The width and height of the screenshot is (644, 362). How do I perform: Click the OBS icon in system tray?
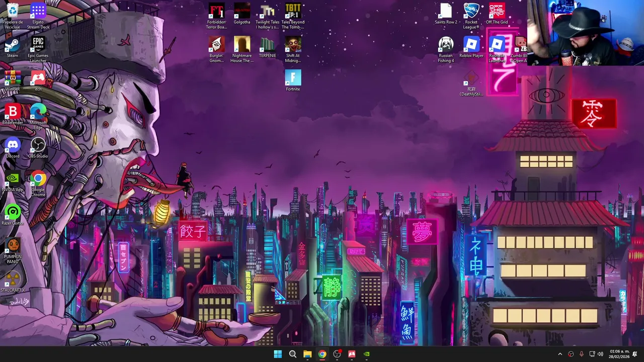tap(571, 354)
